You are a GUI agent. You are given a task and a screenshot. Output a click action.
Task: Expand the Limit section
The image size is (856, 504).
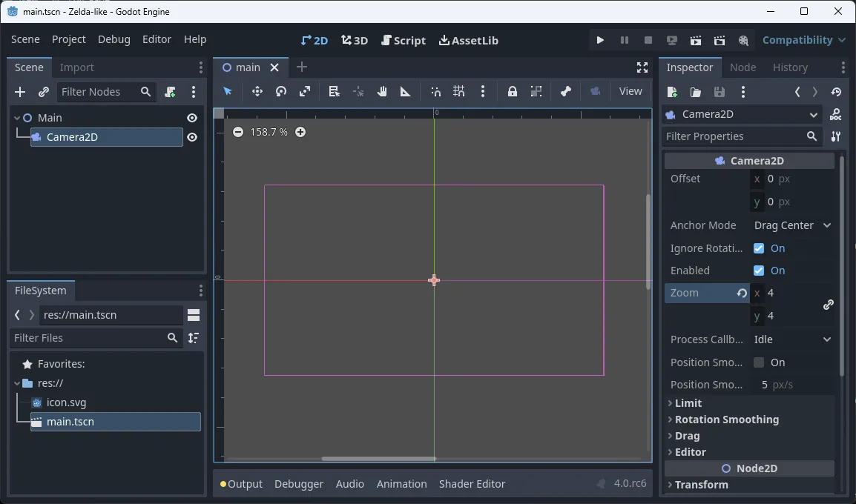pos(688,403)
